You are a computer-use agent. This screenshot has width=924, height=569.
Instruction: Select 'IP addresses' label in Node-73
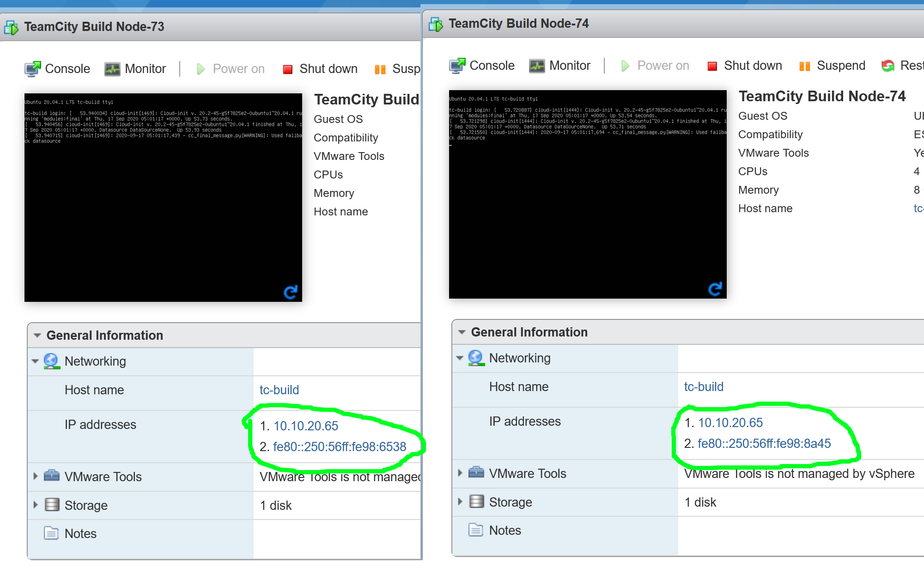[x=100, y=425]
